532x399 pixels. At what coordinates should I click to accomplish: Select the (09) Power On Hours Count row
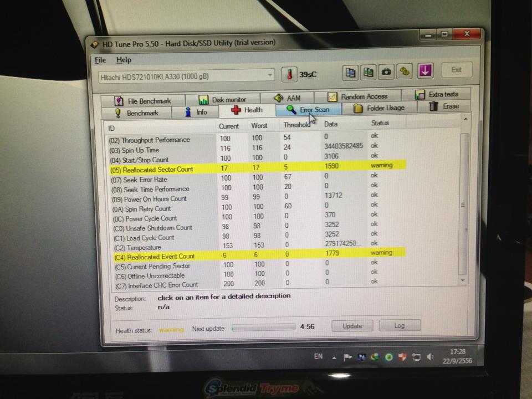coord(259,197)
